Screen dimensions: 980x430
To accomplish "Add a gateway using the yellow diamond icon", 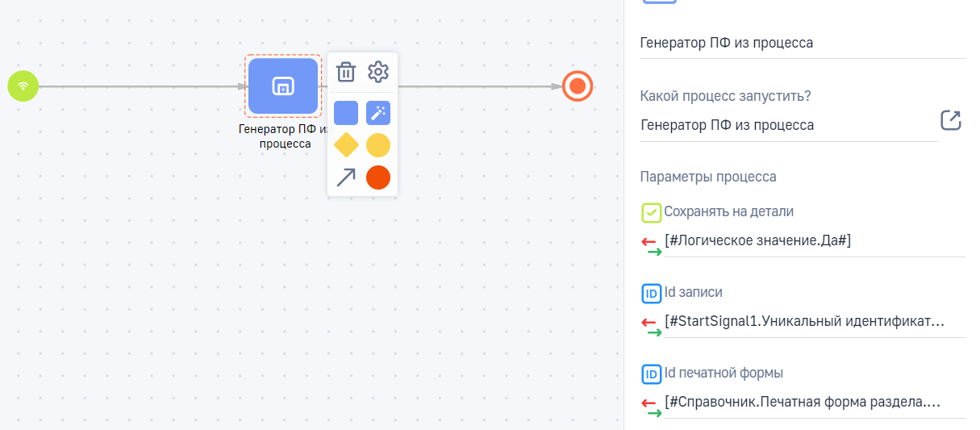I will click(346, 145).
